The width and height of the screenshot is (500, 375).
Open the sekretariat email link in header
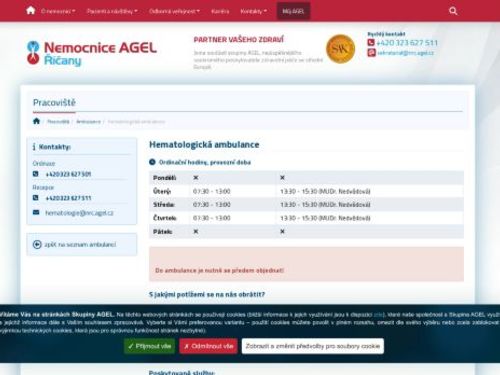(406, 53)
